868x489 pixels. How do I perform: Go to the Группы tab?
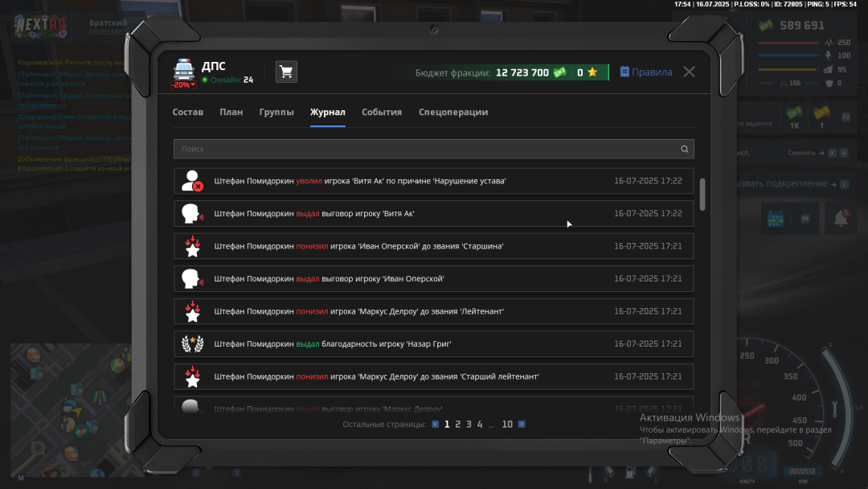[x=276, y=112]
